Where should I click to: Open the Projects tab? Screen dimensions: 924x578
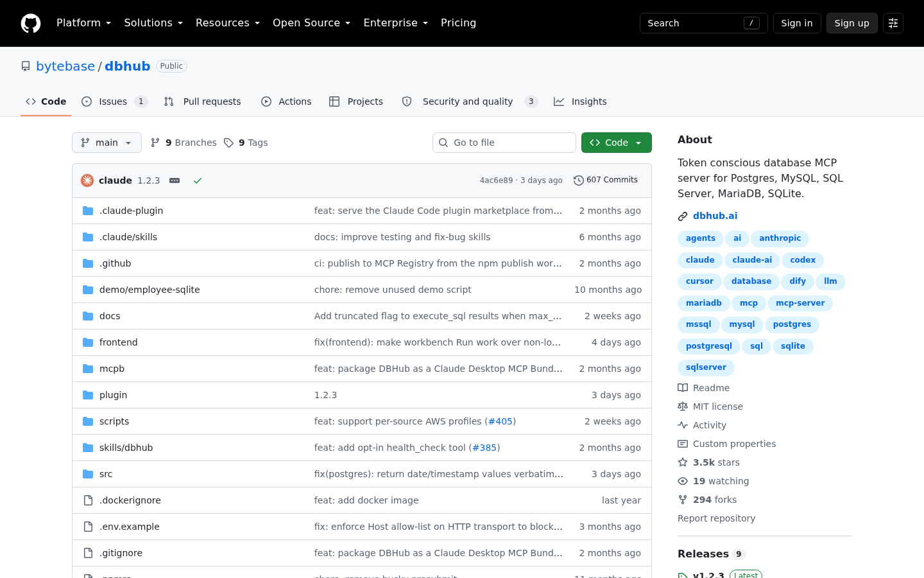pos(356,101)
